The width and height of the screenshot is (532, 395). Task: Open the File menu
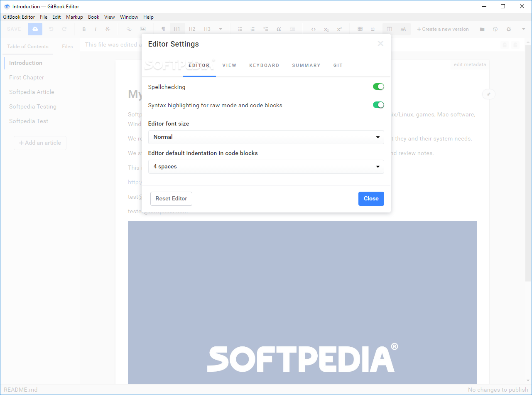coord(44,17)
